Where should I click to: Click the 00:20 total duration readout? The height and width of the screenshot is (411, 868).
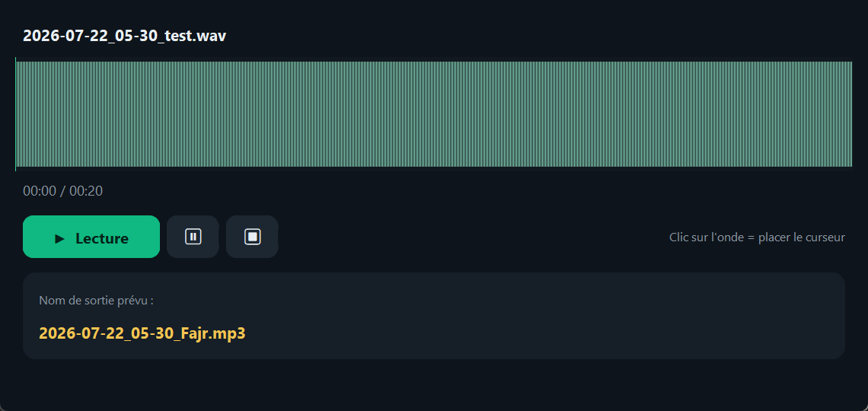click(x=86, y=191)
